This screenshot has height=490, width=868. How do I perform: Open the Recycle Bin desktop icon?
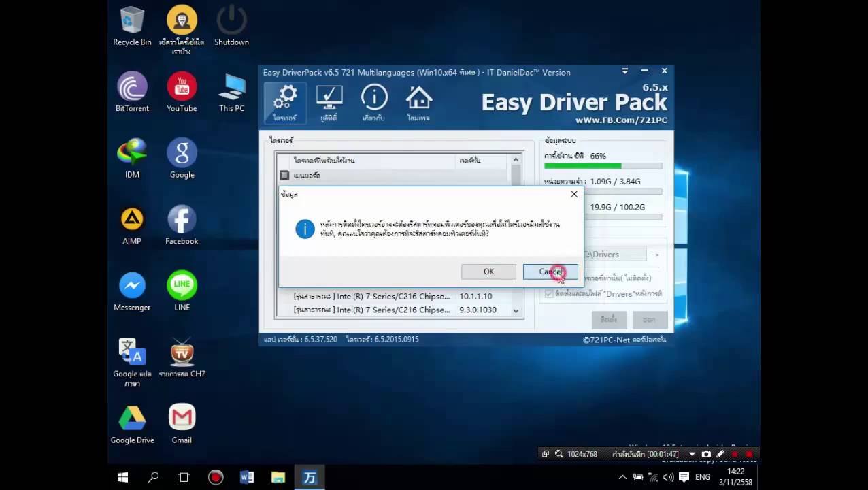tap(132, 26)
